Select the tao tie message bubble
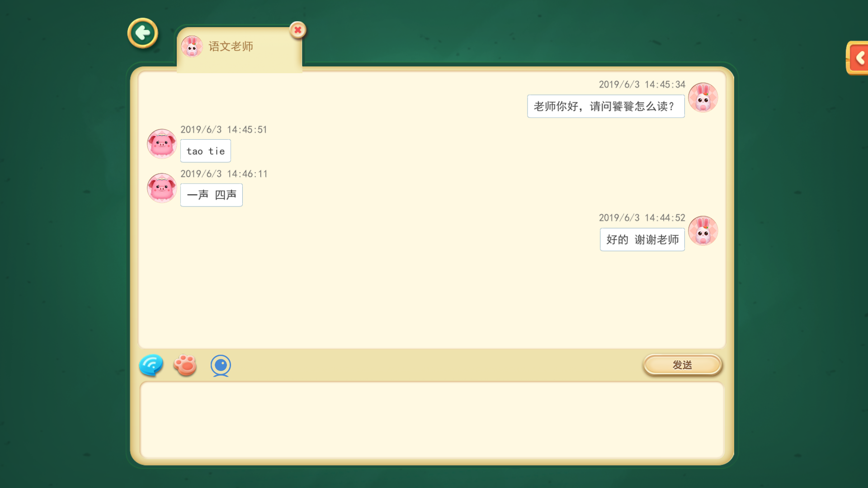Image resolution: width=868 pixels, height=488 pixels. click(x=206, y=151)
